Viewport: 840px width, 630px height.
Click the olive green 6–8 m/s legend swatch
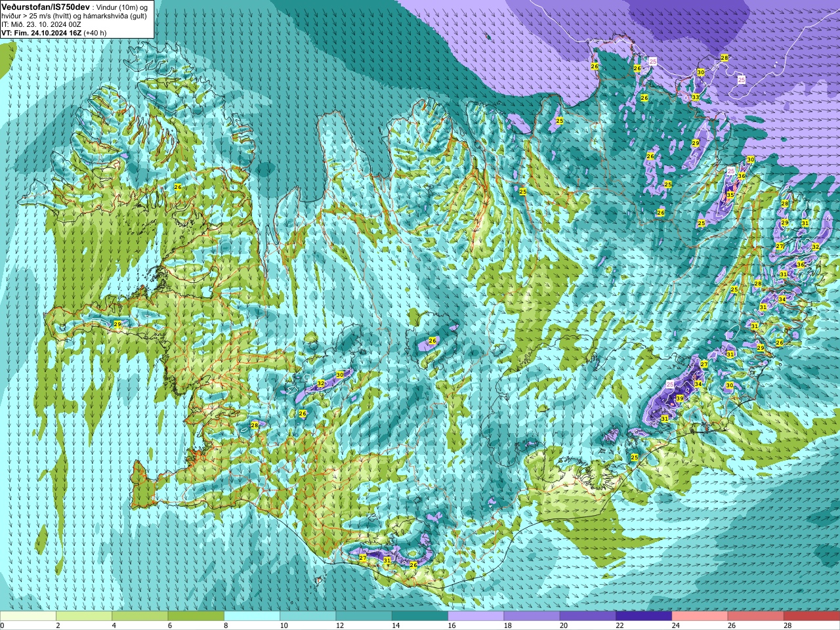tap(196, 616)
